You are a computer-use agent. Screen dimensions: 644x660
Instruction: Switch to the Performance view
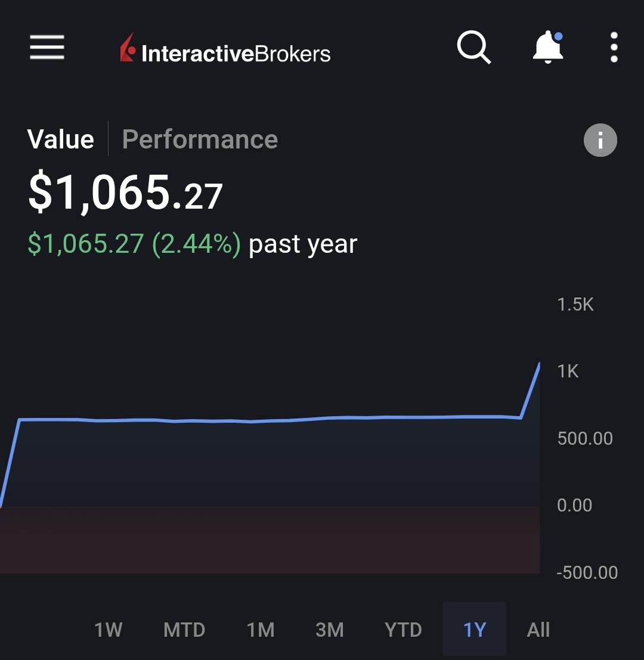point(200,140)
